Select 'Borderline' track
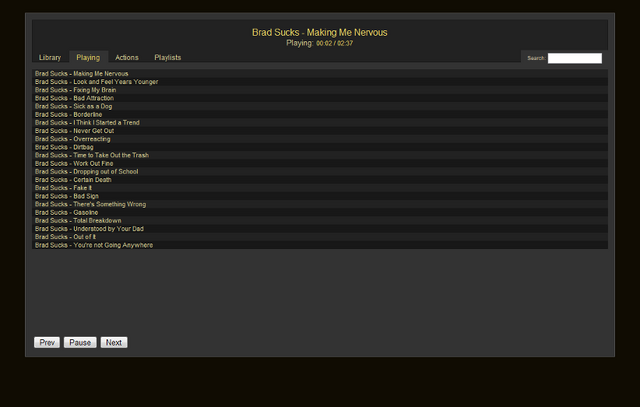Screen dimensions: 640x407 (320, 114)
